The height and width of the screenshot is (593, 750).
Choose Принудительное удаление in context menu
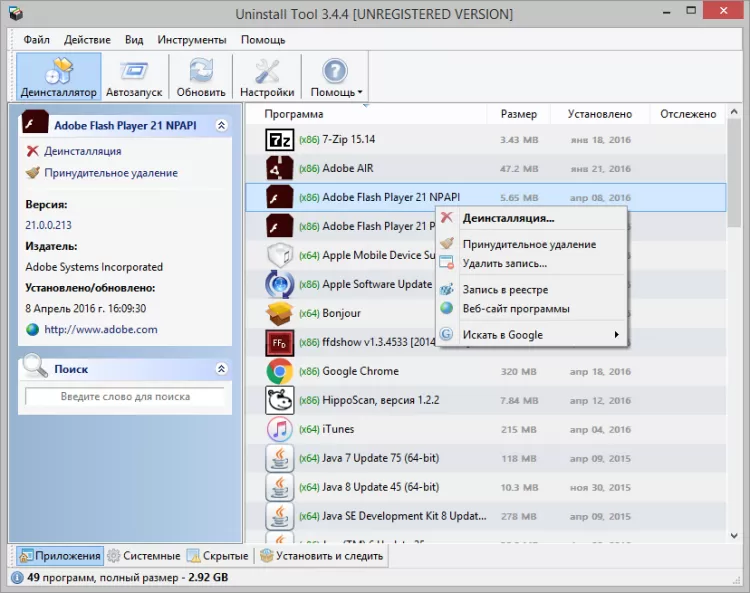tap(528, 244)
